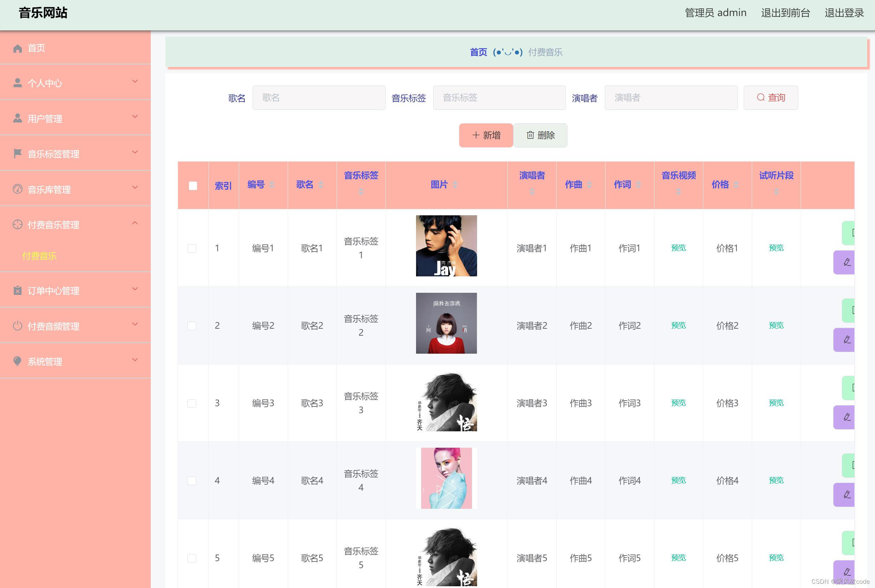Image resolution: width=875 pixels, height=588 pixels.
Task: Click the purple edit pencil icon in row 1
Action: [x=846, y=262]
